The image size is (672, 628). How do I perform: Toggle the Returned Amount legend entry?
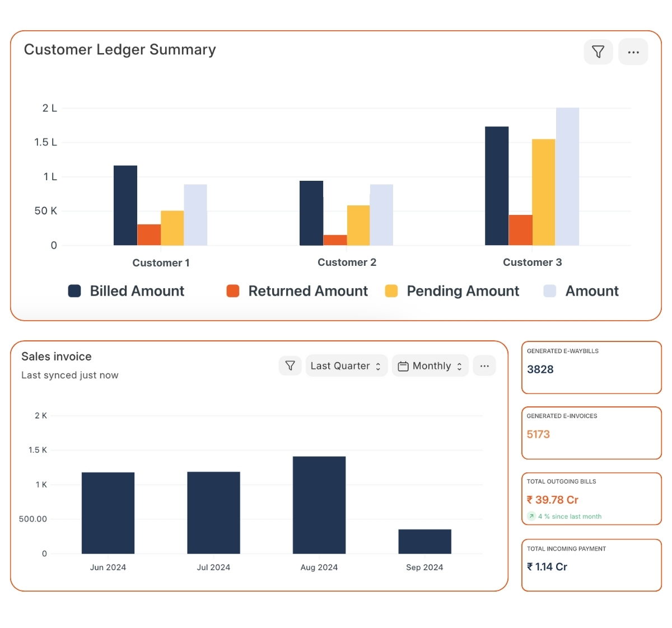coord(297,291)
